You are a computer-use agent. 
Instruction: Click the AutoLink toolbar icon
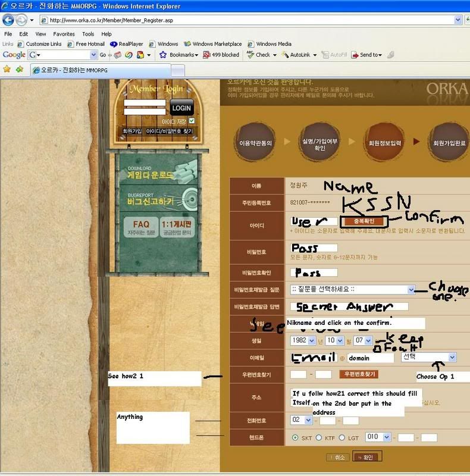point(285,55)
